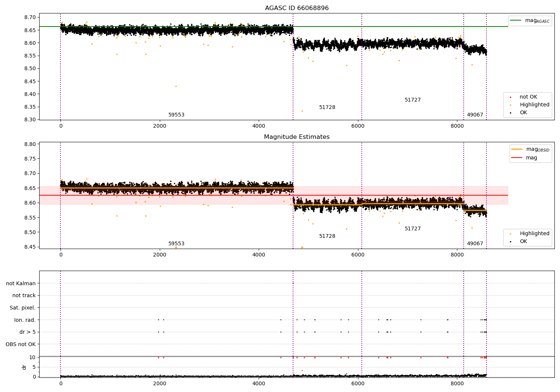Select the 8.30 y-axis tick in the top plot
Viewport: 560px width, 392px height.
point(30,120)
